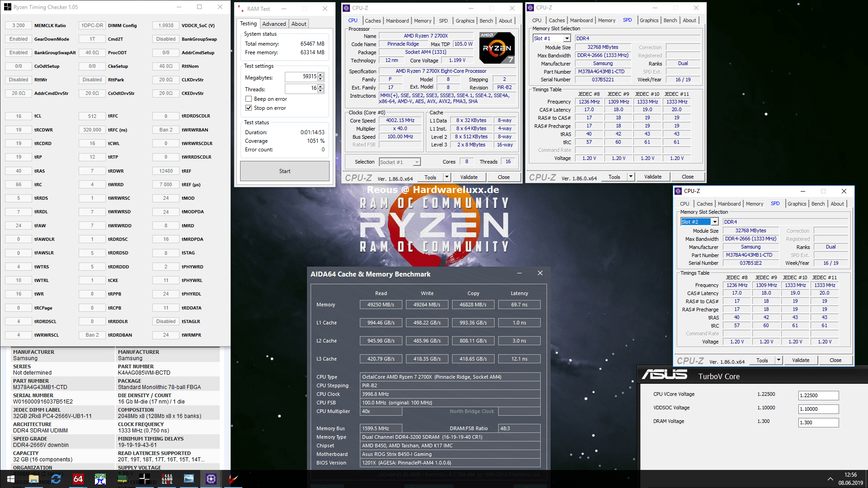Viewport: 868px width, 488px height.
Task: Click the blue sync arrows taskbar icon
Action: point(56,479)
